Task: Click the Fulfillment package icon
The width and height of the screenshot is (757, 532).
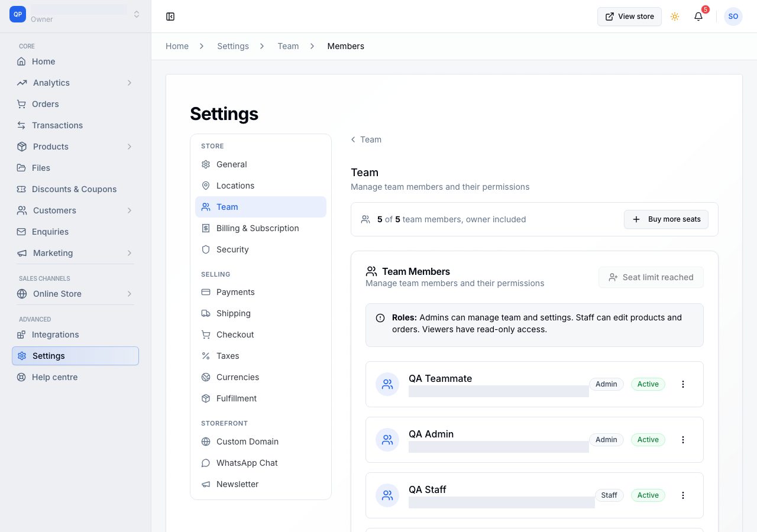Action: [x=206, y=398]
